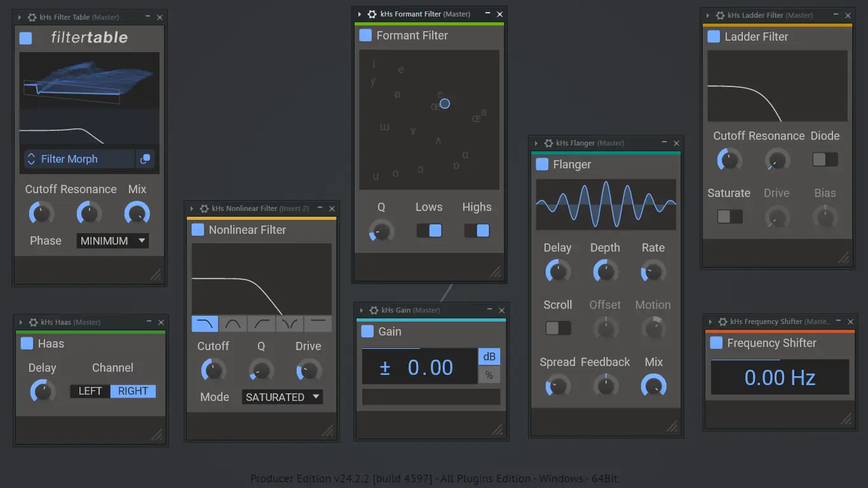
Task: Expand kHs Ladder Filter title menu arrow
Action: tap(708, 15)
